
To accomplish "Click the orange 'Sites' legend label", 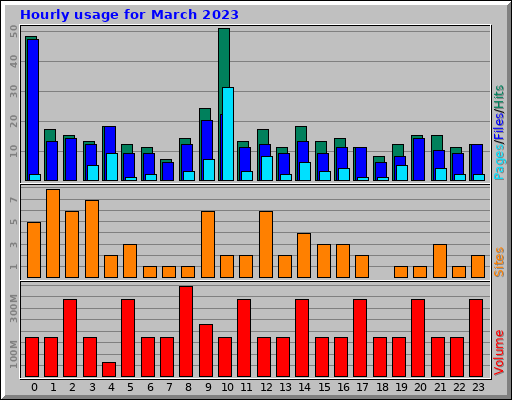I will point(499,262).
